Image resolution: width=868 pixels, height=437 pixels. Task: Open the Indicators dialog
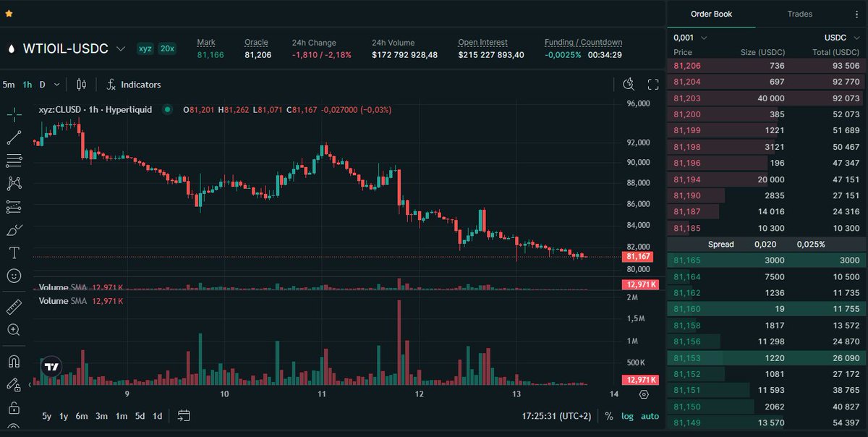[x=134, y=85]
